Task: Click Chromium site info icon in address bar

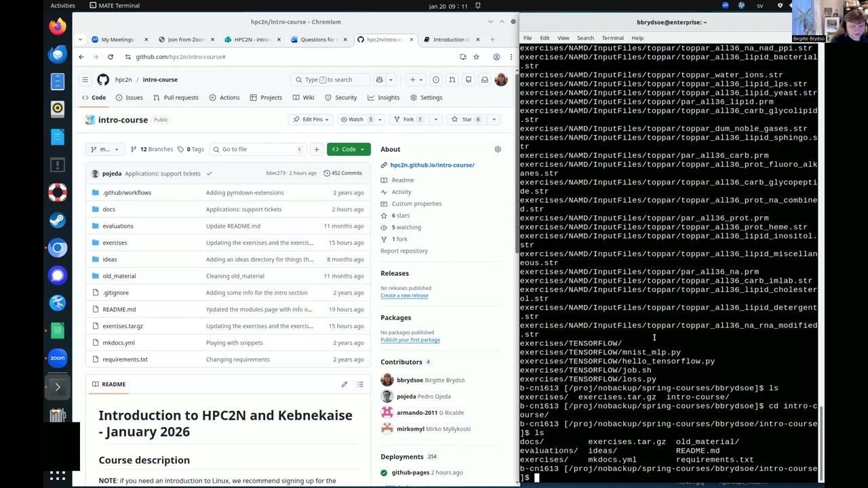Action: pos(127,57)
